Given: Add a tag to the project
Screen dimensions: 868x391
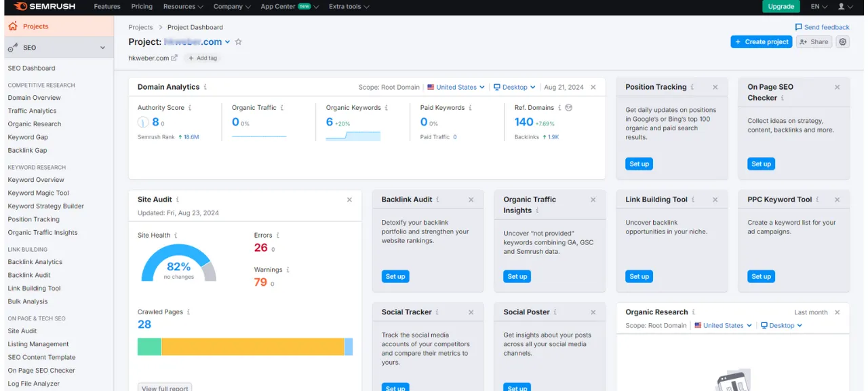Looking at the screenshot, I should coord(202,58).
